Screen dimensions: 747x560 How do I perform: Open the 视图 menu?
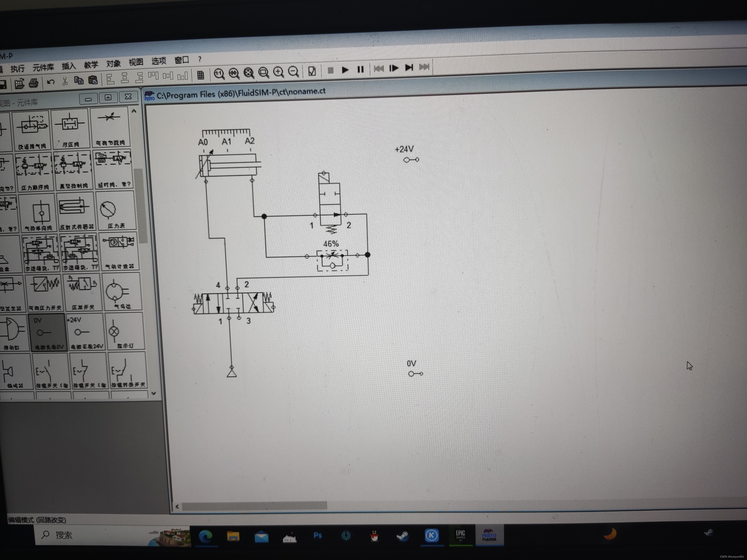(x=136, y=62)
